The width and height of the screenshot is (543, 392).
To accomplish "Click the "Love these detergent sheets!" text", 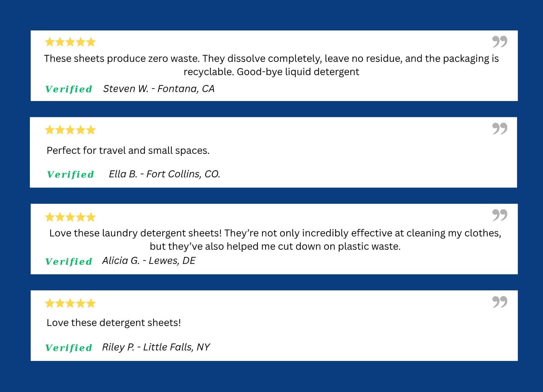I will coord(114,323).
